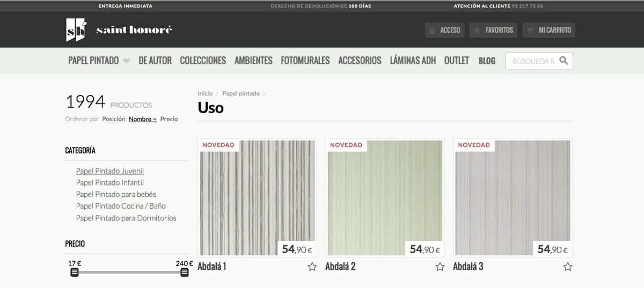Image resolution: width=644 pixels, height=288 pixels.
Task: Select Papel Pintado Juvenil category
Action: pos(110,171)
